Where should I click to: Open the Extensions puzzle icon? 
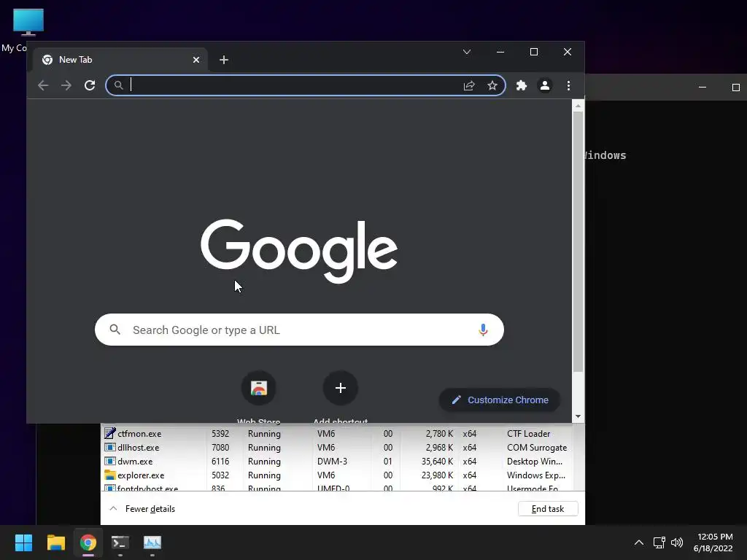pos(521,85)
